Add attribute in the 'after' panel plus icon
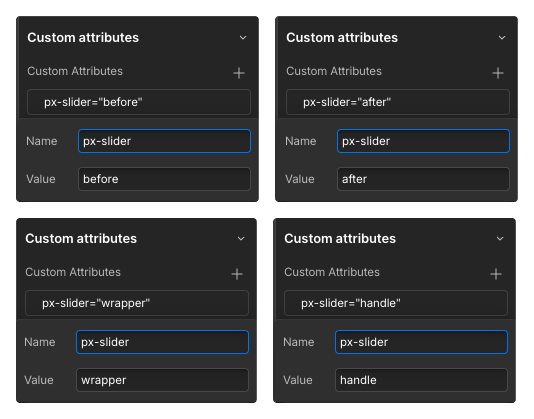The height and width of the screenshot is (419, 534). (498, 73)
